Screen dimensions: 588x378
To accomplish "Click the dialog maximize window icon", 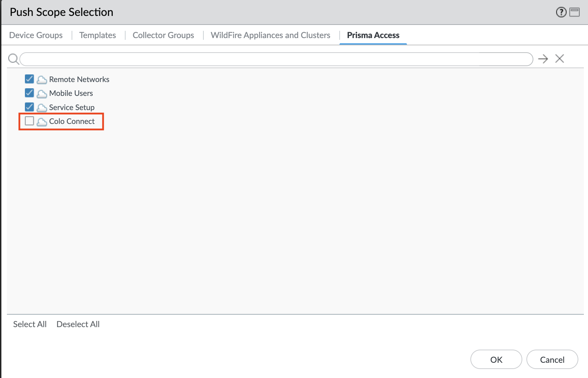I will coord(575,12).
